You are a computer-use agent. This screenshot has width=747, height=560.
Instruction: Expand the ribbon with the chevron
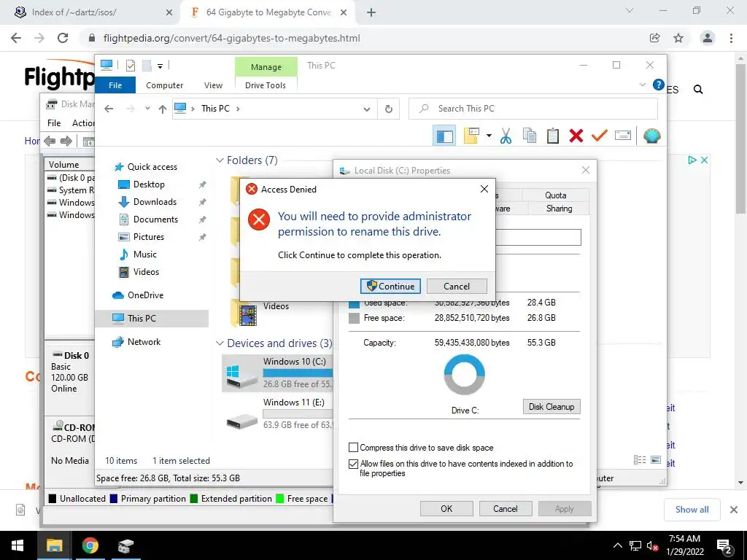pos(642,85)
